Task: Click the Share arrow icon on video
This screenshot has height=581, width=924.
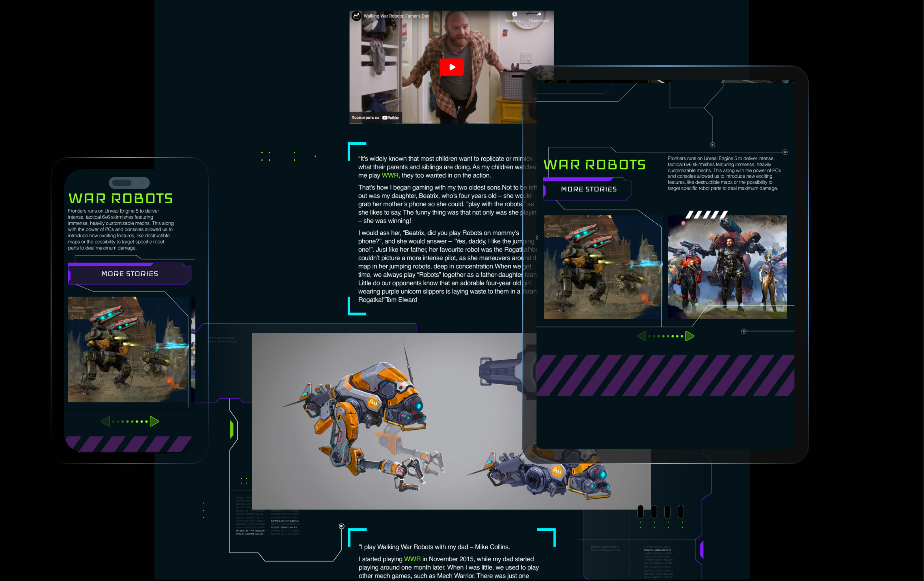Action: click(x=539, y=14)
